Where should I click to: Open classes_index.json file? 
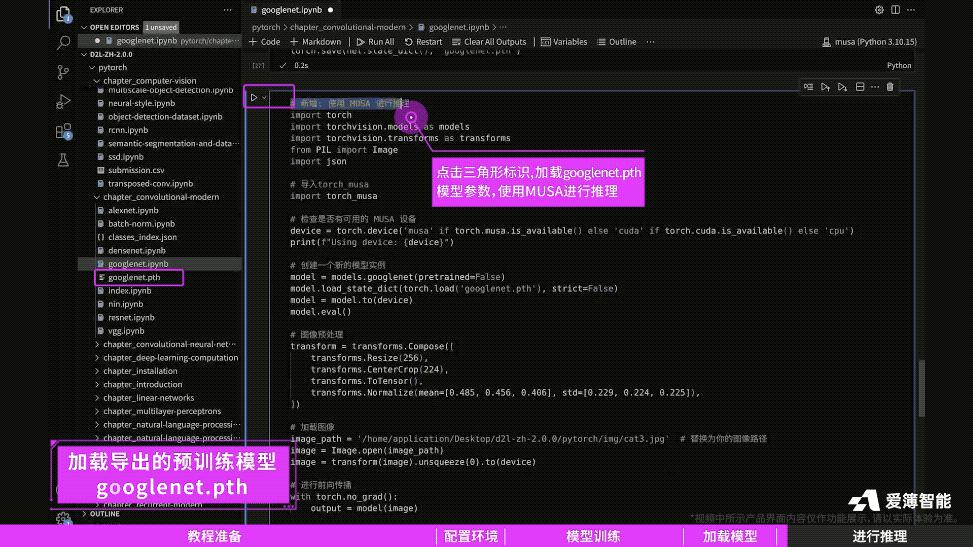[142, 237]
